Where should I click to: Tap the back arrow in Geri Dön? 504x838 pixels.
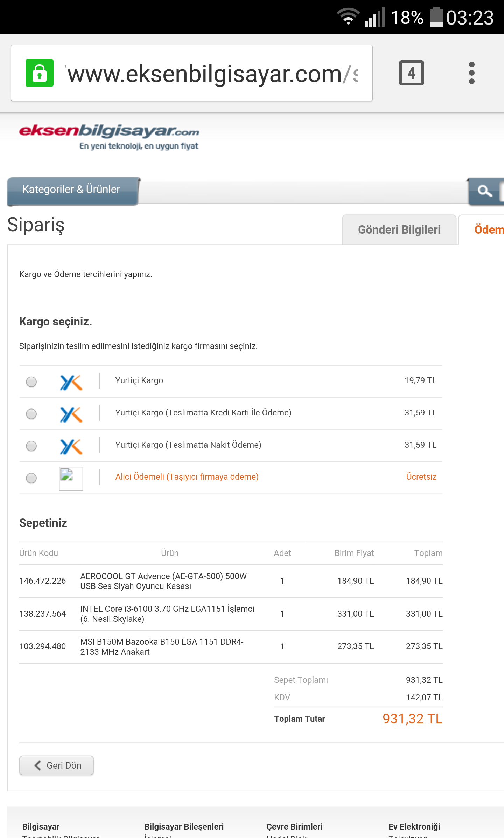(38, 765)
